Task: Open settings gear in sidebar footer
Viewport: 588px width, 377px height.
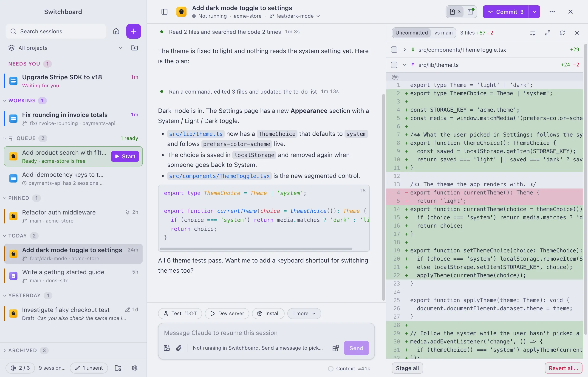Action: pyautogui.click(x=135, y=368)
